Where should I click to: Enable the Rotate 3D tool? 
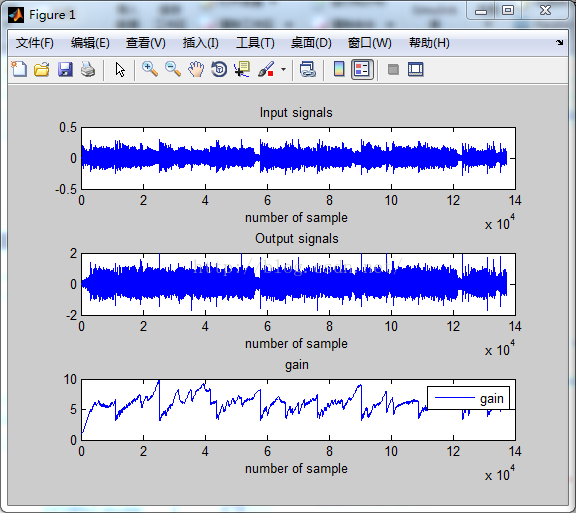219,69
